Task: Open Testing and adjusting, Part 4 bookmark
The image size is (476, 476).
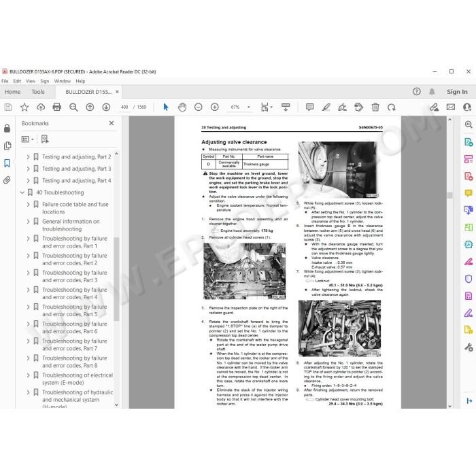Action: [x=76, y=181]
